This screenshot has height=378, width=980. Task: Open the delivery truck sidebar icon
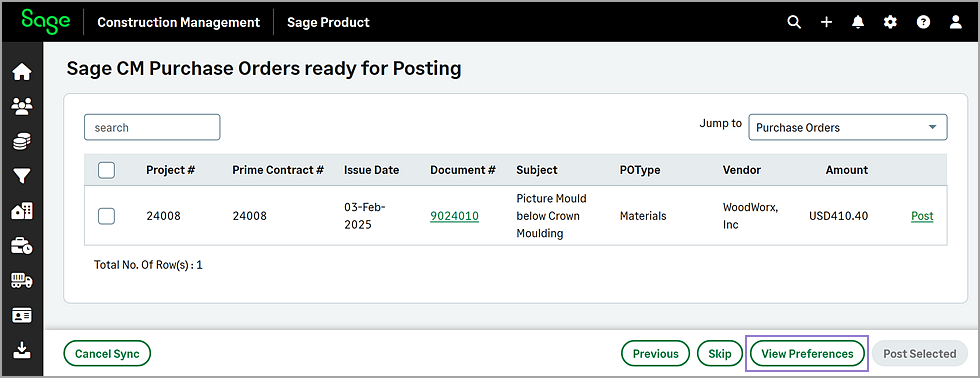coord(22,281)
